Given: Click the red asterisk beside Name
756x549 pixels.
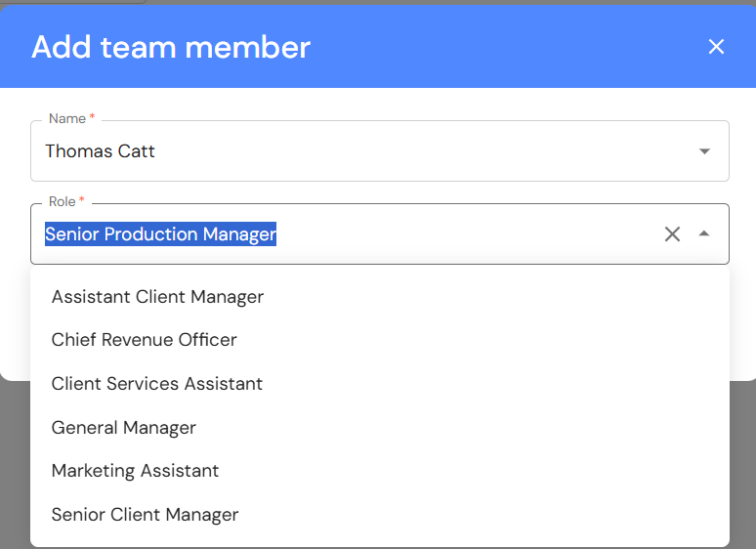Looking at the screenshot, I should click(93, 118).
